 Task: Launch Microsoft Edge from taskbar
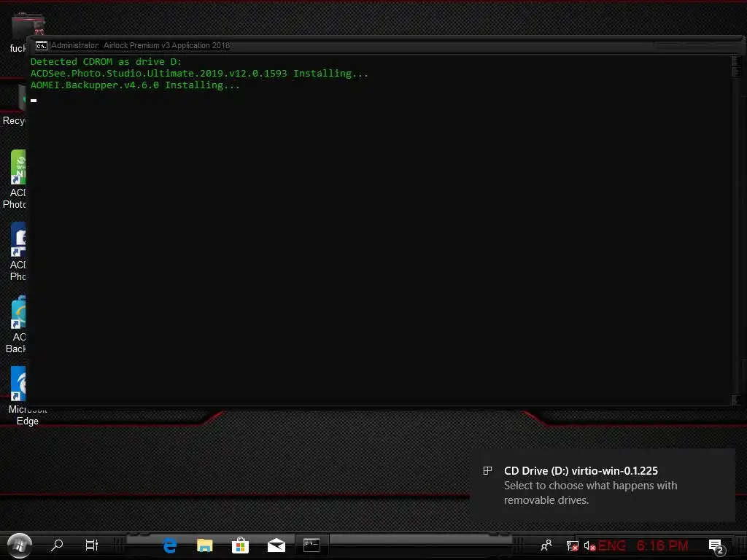169,545
